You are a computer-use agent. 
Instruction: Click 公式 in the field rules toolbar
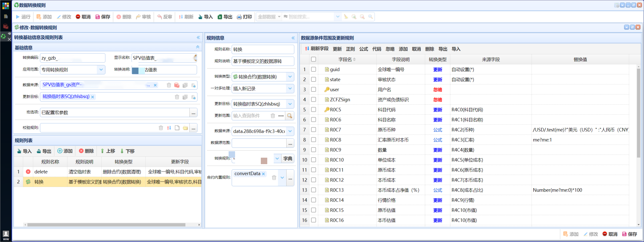point(364,49)
